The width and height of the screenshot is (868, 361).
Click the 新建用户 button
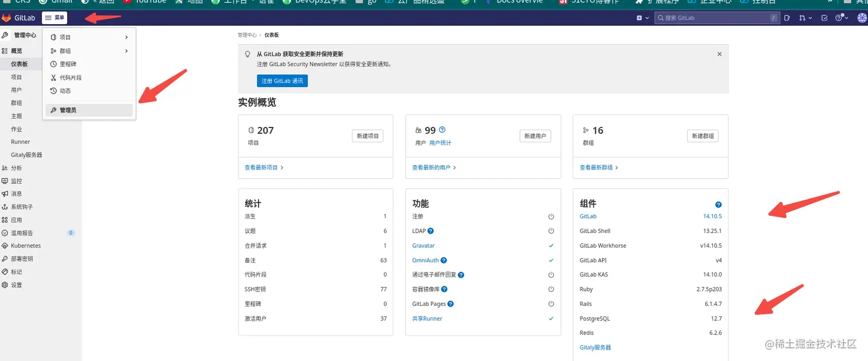click(x=535, y=136)
